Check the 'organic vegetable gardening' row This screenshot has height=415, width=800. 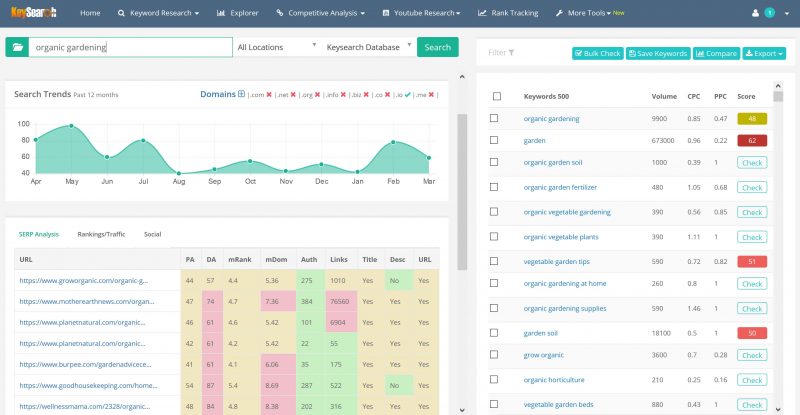494,211
